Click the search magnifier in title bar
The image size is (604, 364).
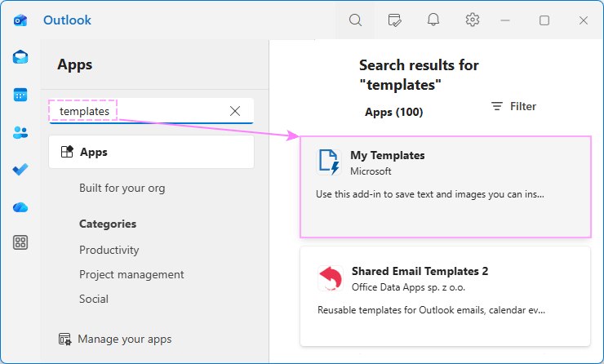pos(355,20)
